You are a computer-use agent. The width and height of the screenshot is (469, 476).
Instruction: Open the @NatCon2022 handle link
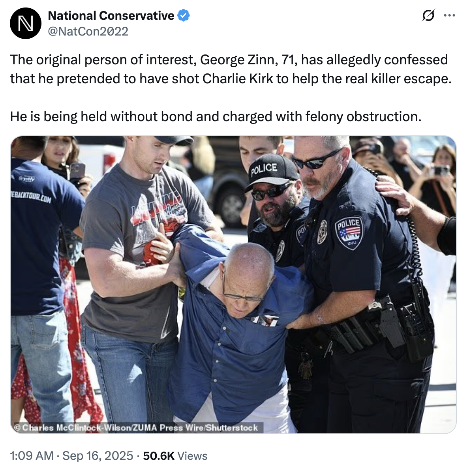coord(88,31)
